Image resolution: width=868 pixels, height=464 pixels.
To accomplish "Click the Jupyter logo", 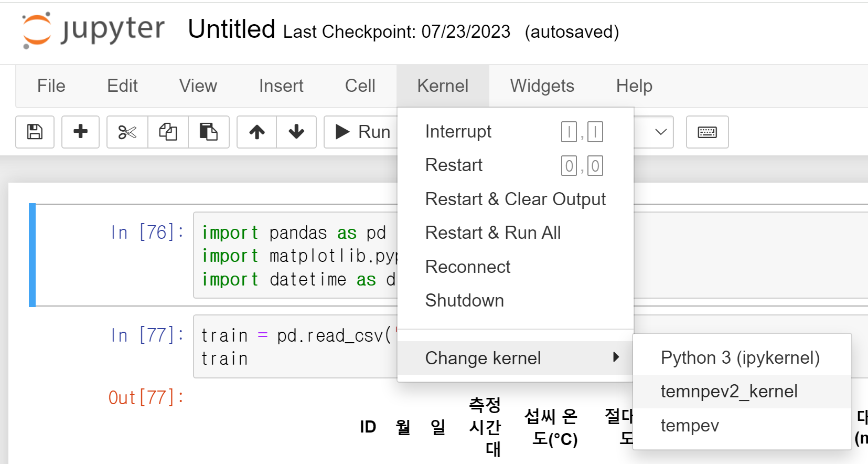I will [x=93, y=30].
